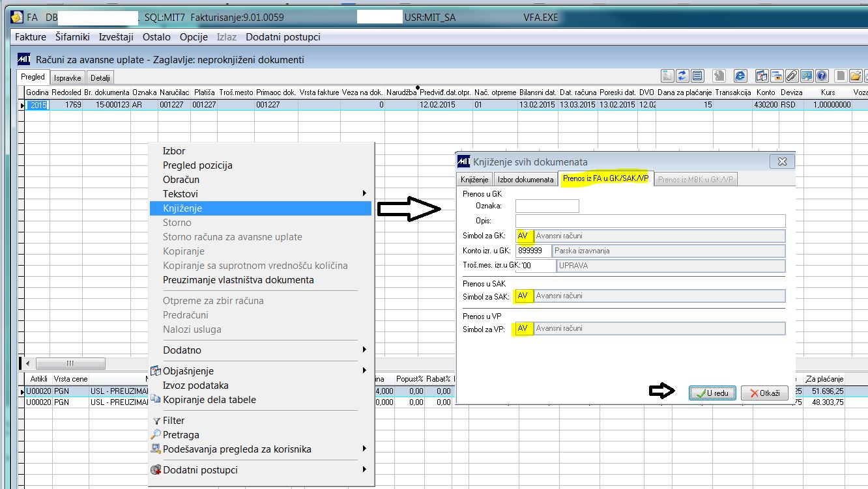Expand the Objašnjenje submenu
The image size is (868, 489).
(x=261, y=371)
